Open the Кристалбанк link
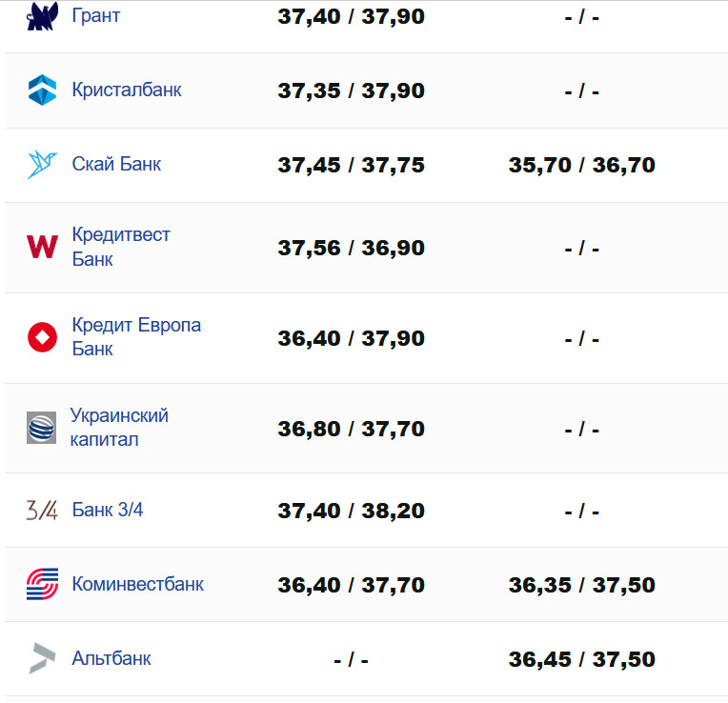Screen dimensions: 728x703 (127, 90)
